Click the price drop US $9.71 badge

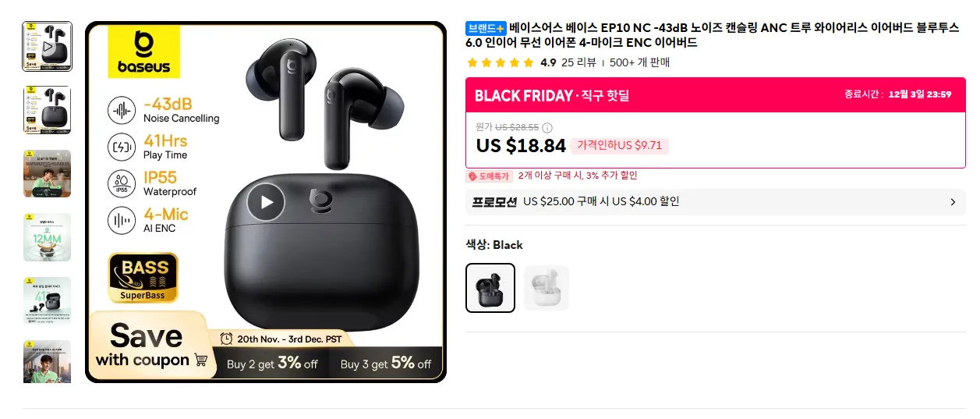(619, 145)
